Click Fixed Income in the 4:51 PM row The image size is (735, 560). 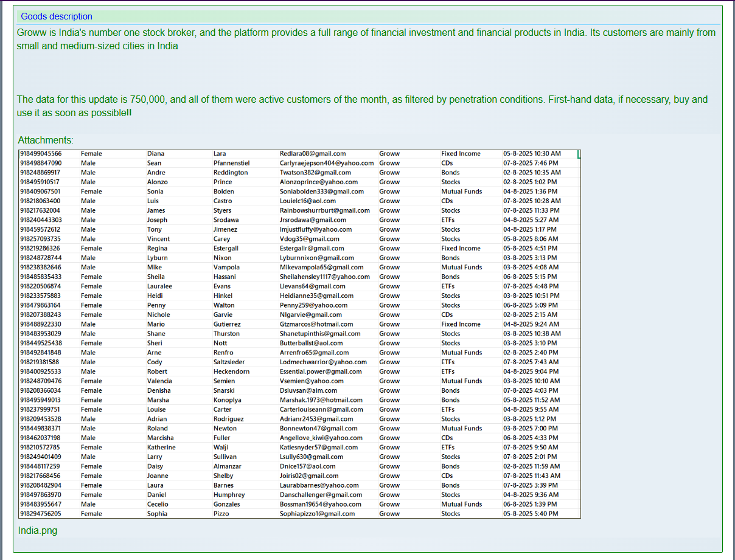click(461, 248)
